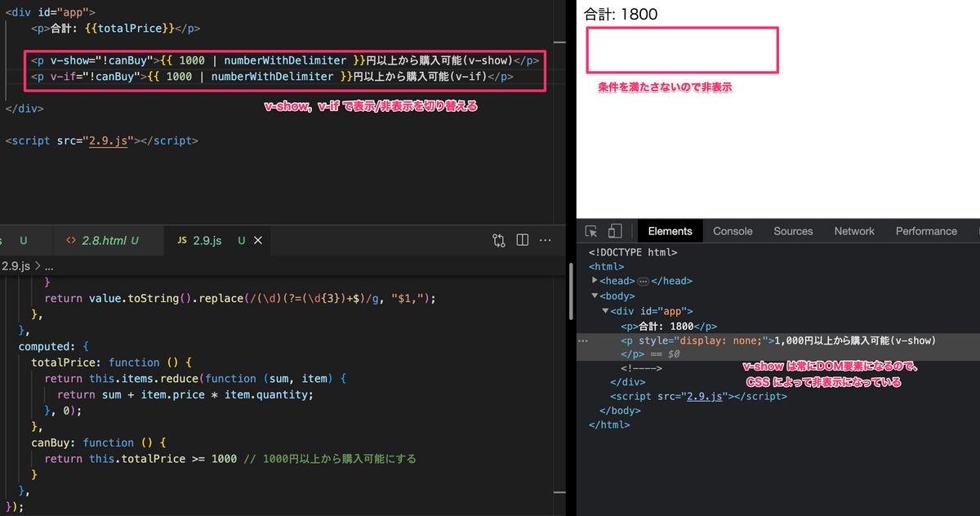The height and width of the screenshot is (516, 980).
Task: Open the Network tab in DevTools
Action: (853, 231)
